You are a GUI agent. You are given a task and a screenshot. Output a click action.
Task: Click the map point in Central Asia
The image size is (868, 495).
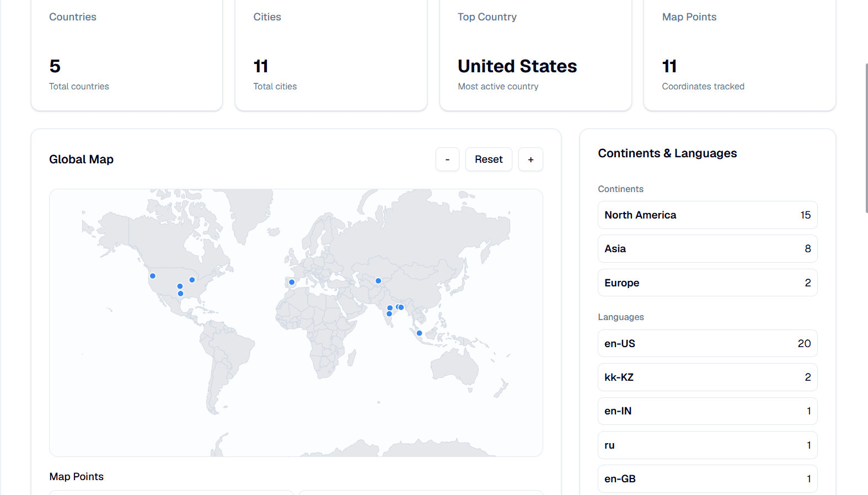[x=378, y=281]
